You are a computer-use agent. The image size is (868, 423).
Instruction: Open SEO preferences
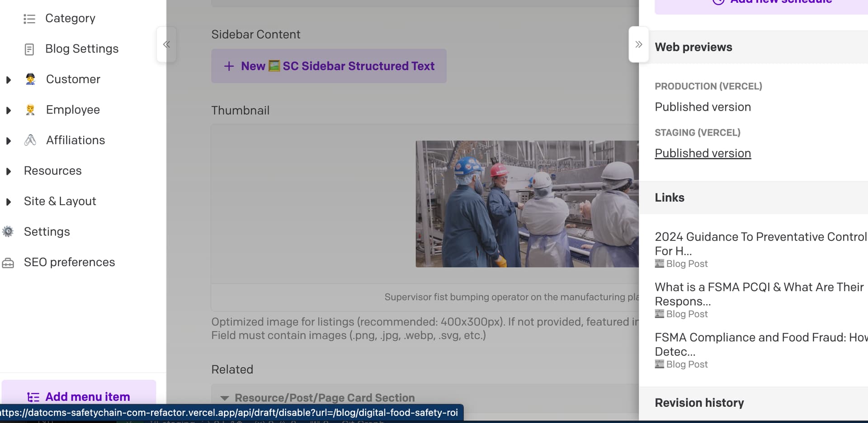click(x=70, y=262)
